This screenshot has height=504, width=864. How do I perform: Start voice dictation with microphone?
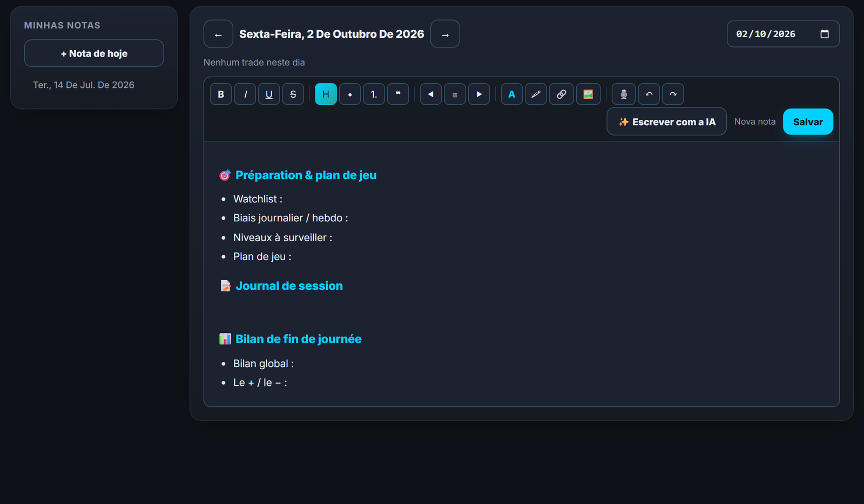click(x=624, y=94)
